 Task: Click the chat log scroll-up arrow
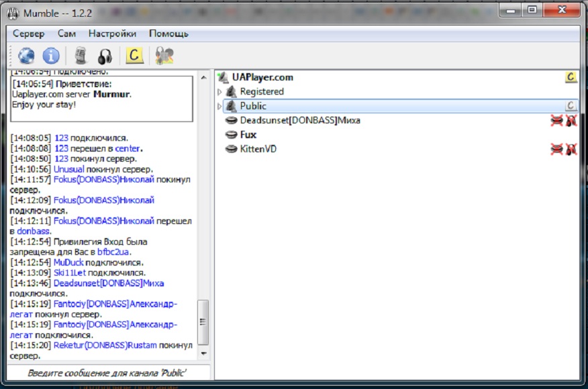click(x=203, y=78)
